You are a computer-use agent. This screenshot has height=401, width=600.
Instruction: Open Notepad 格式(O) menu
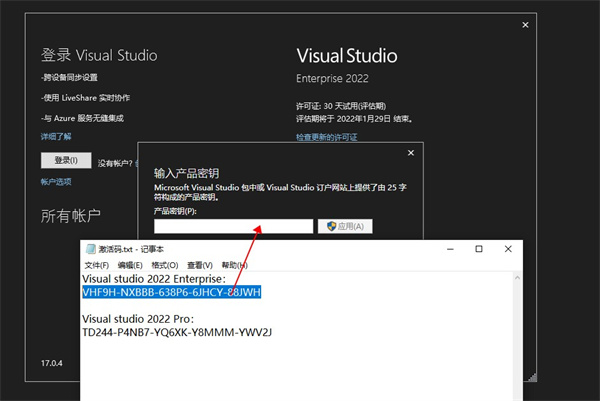pyautogui.click(x=165, y=265)
